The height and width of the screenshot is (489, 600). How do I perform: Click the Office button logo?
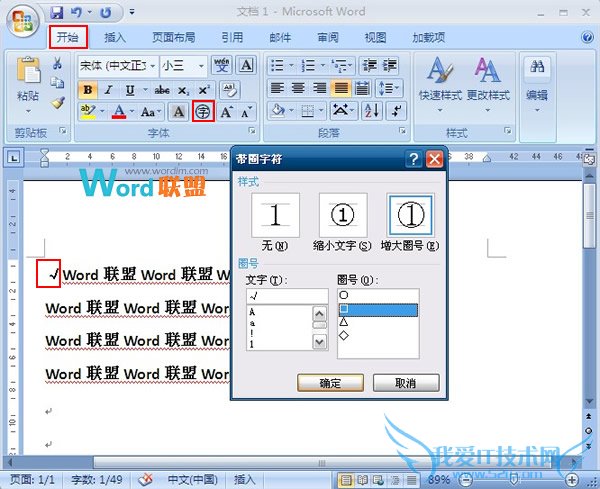point(23,21)
